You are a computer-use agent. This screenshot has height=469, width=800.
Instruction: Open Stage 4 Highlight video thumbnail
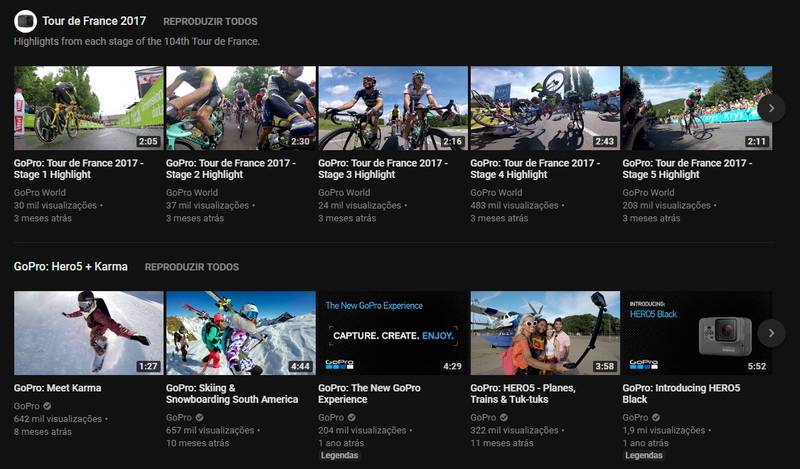tap(545, 108)
